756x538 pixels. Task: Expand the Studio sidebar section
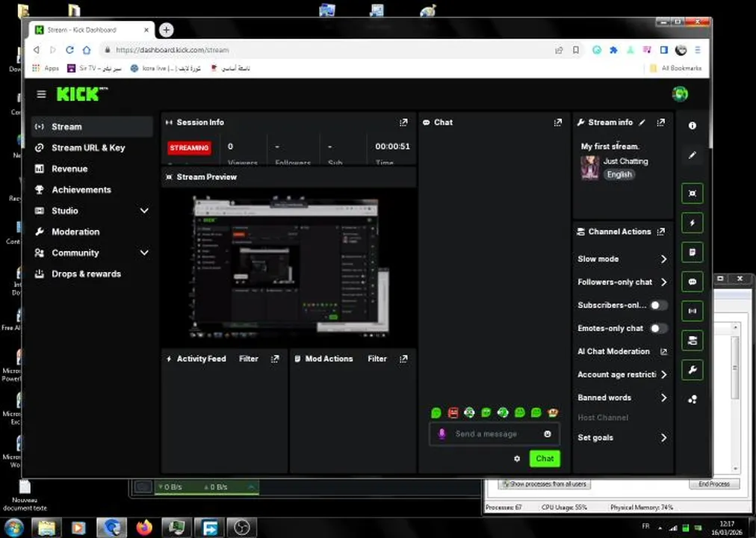[144, 211]
